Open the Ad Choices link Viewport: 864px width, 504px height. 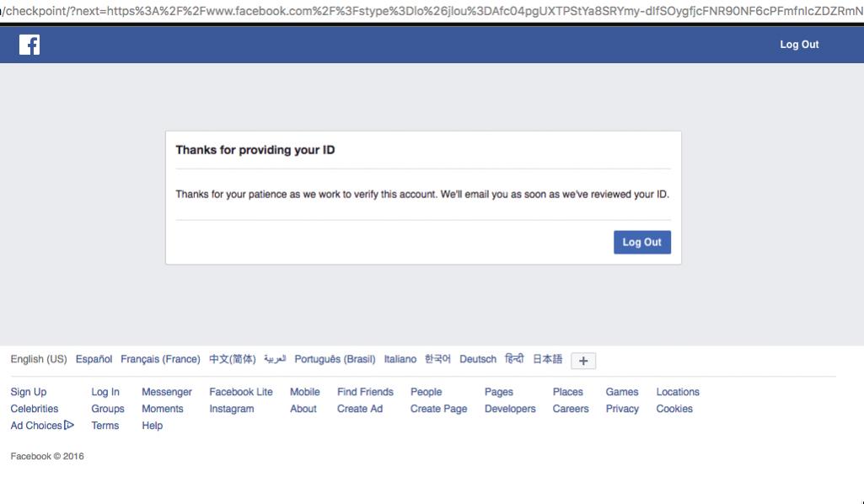pyautogui.click(x=36, y=426)
